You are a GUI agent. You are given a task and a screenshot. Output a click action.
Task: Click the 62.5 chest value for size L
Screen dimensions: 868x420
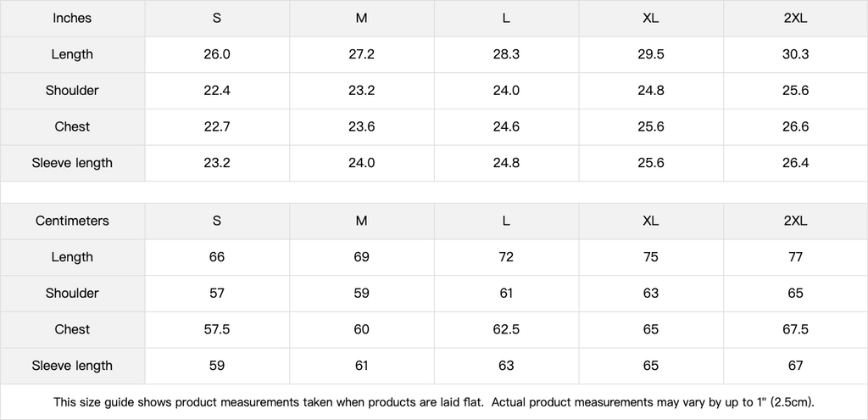[506, 329]
